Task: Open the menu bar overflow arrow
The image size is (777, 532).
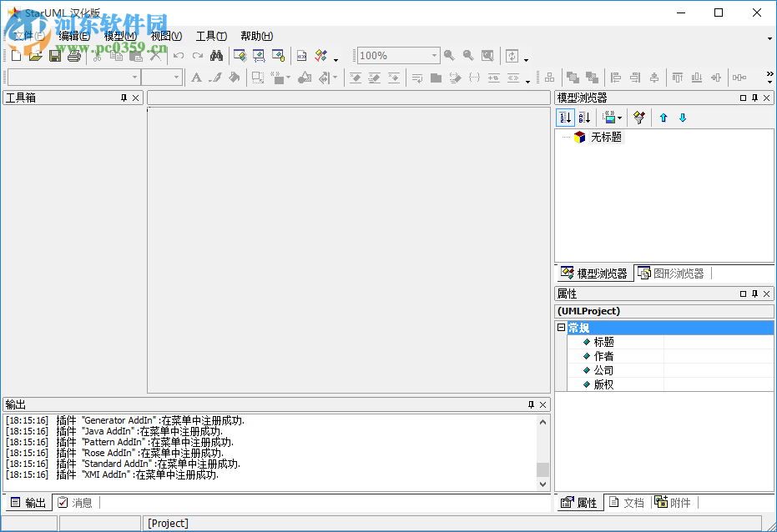Action: [x=769, y=38]
